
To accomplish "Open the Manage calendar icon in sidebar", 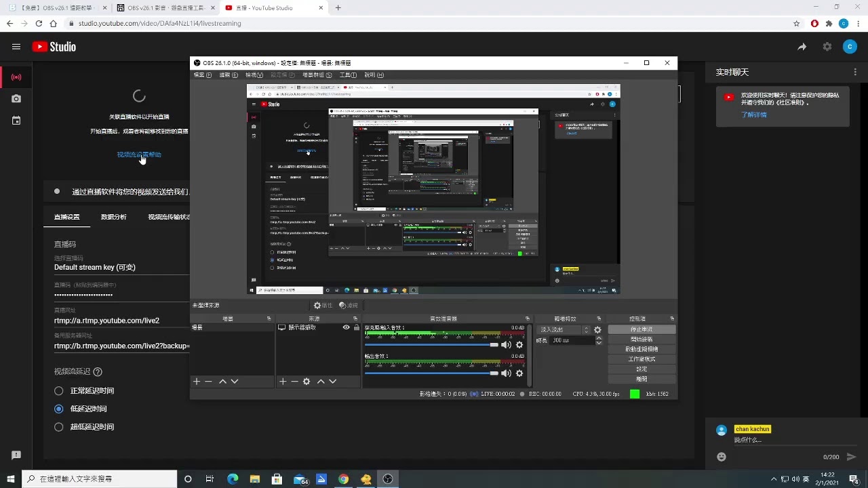I will 16,121.
